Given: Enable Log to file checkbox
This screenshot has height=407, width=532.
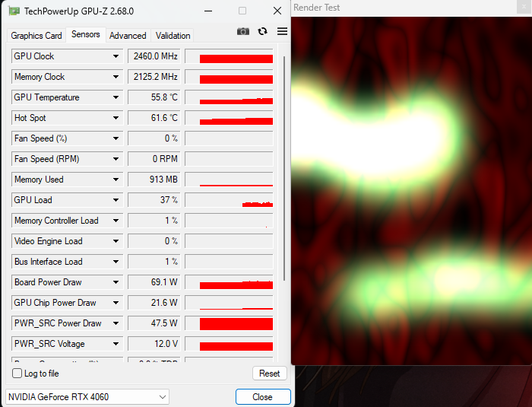Looking at the screenshot, I should point(17,374).
